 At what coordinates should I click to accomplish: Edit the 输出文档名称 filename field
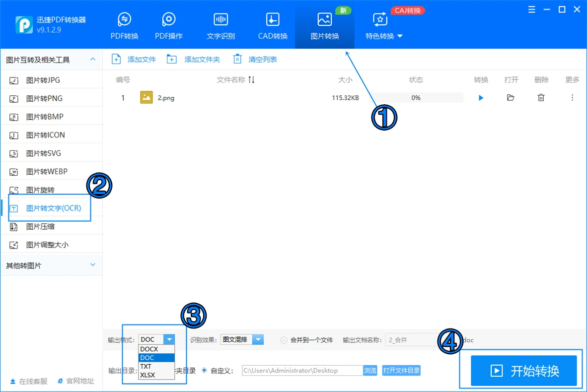click(x=417, y=340)
